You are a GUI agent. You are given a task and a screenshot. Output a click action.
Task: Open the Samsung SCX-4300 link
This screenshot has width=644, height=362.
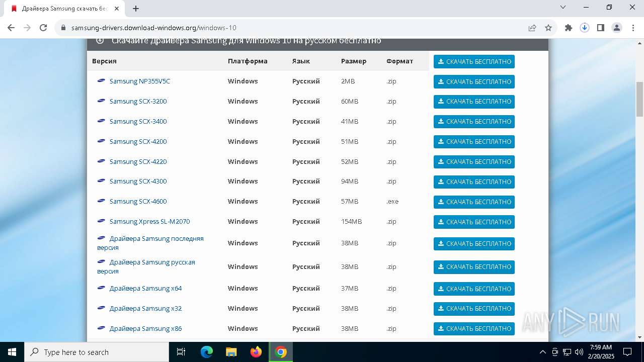click(x=138, y=181)
